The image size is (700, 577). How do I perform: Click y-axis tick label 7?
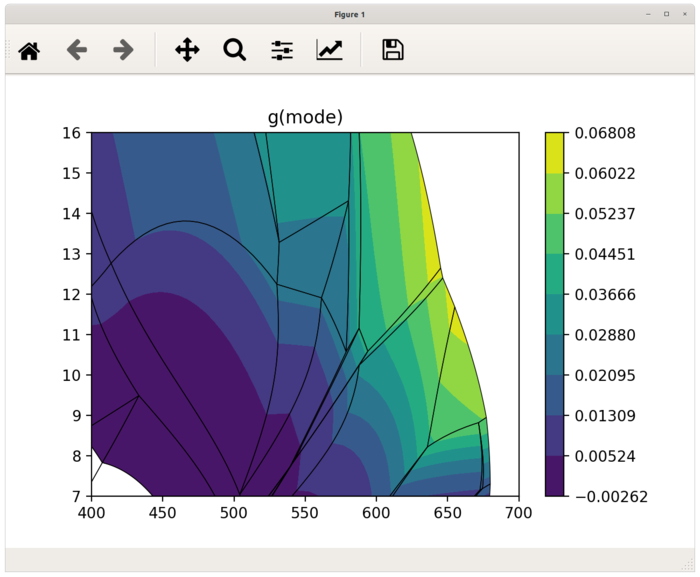click(x=76, y=497)
